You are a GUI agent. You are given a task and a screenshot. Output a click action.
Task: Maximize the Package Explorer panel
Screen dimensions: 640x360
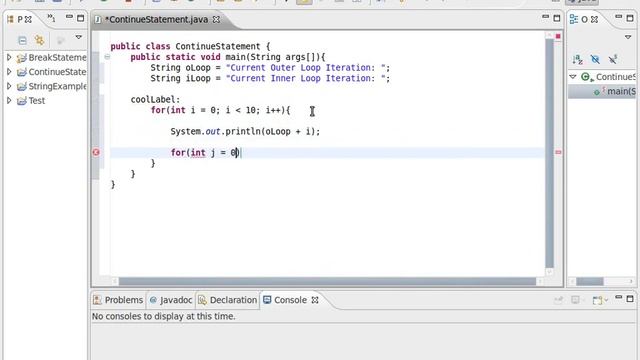pos(80,18)
